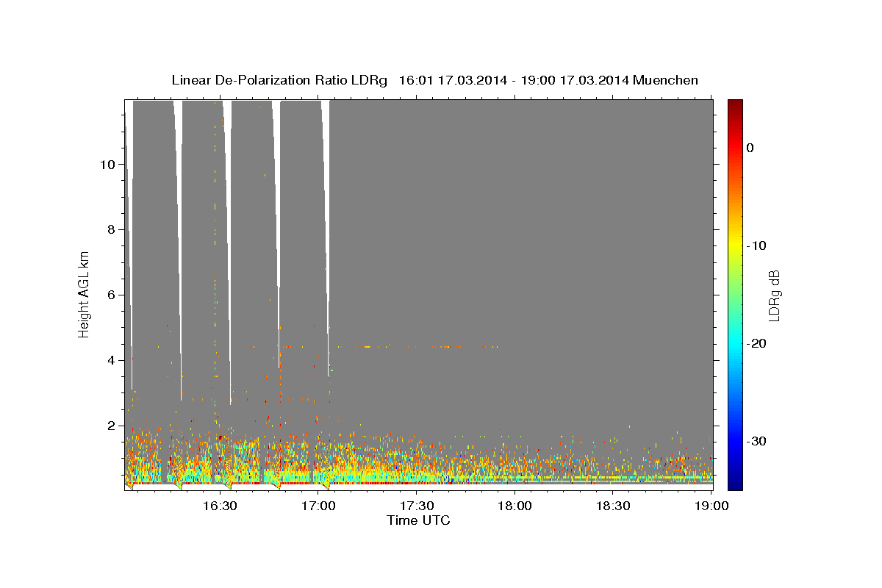The height and width of the screenshot is (588, 882).
Task: Click the 16:30 time tick label
Action: coord(220,506)
